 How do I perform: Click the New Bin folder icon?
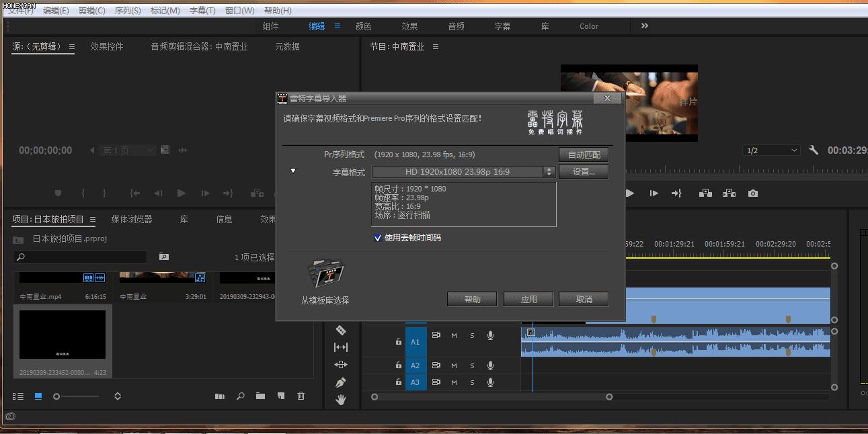pos(260,396)
